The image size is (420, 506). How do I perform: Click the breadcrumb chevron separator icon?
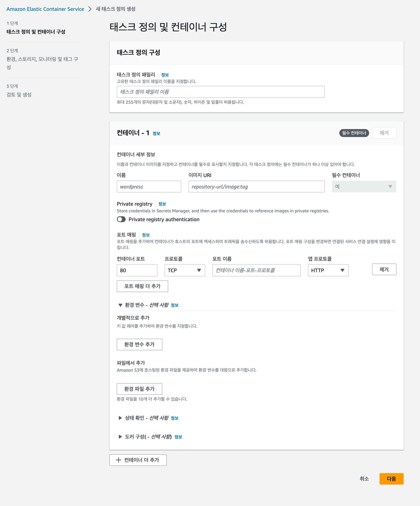pyautogui.click(x=90, y=9)
